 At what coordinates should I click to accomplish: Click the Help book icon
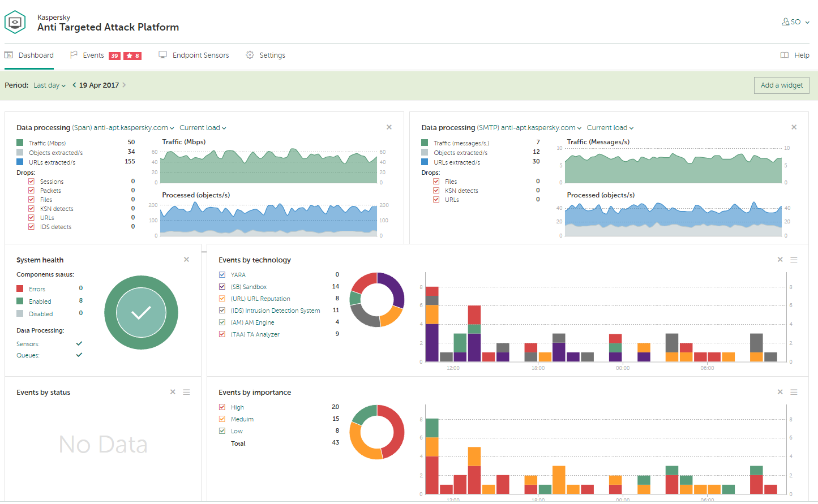click(785, 55)
